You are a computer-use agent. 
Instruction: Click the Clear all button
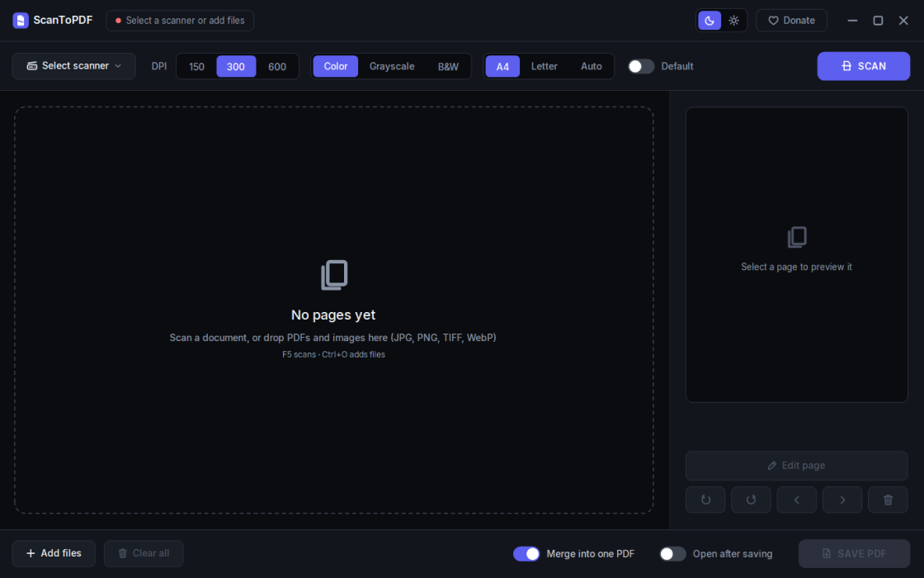pos(144,553)
